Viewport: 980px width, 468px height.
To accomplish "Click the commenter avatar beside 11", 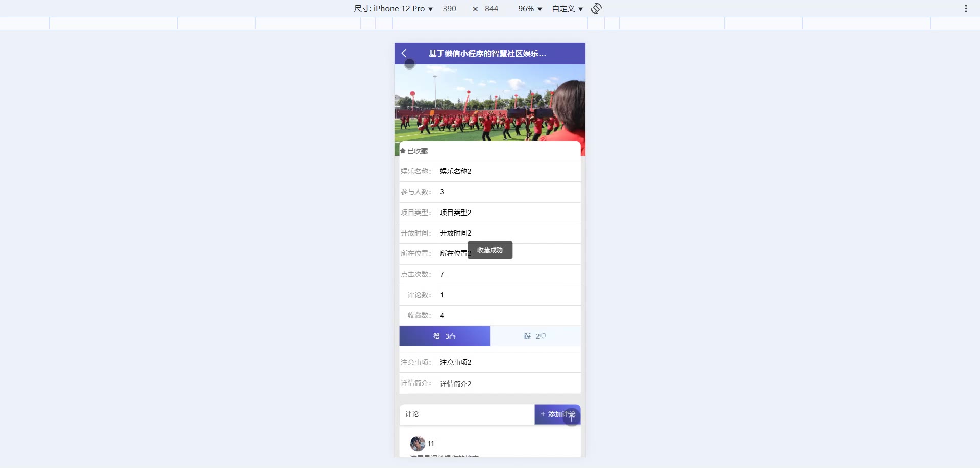I will (x=418, y=443).
